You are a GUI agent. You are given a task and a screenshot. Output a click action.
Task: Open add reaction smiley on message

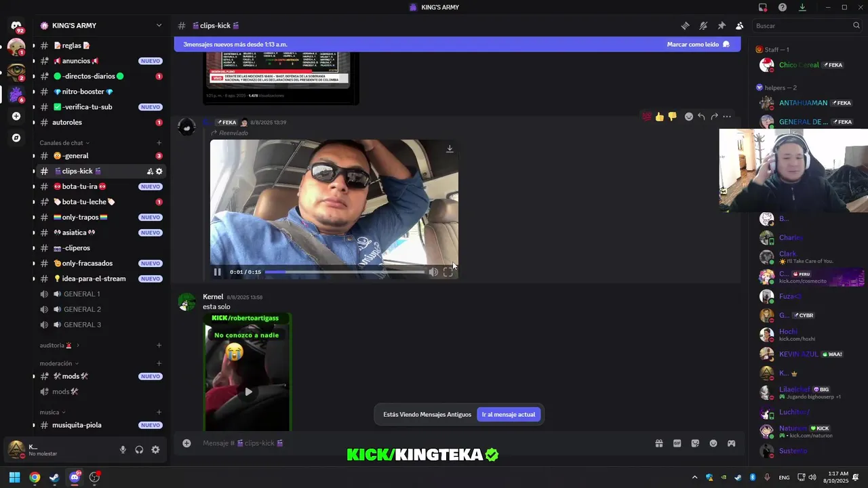(x=689, y=117)
